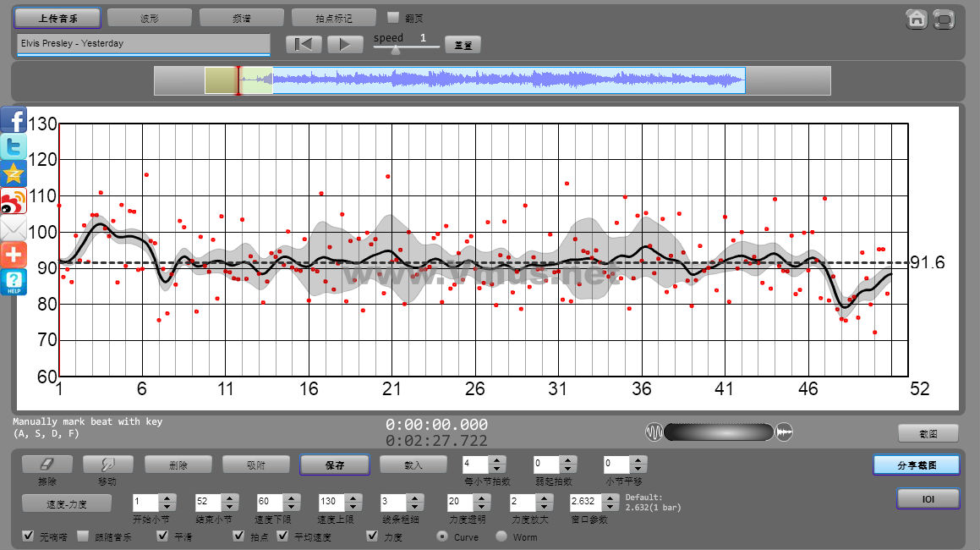Click the email envelope share icon
980x550 pixels.
(14, 228)
